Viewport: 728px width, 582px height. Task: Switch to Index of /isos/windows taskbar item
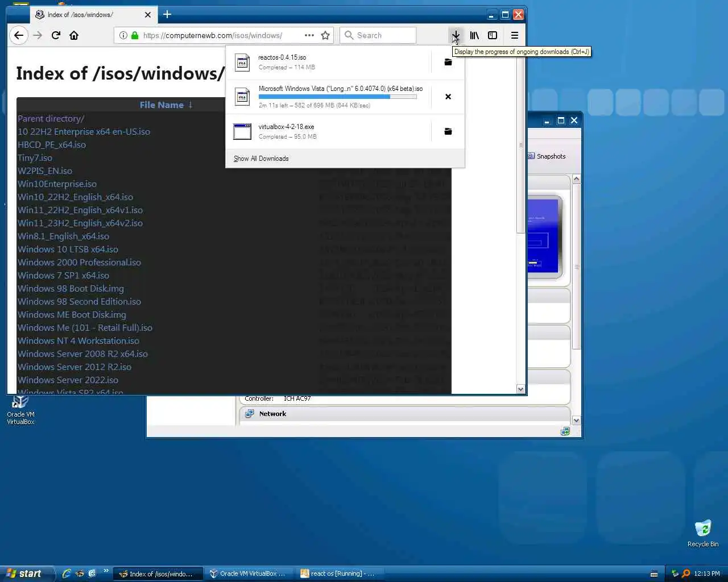[158, 573]
